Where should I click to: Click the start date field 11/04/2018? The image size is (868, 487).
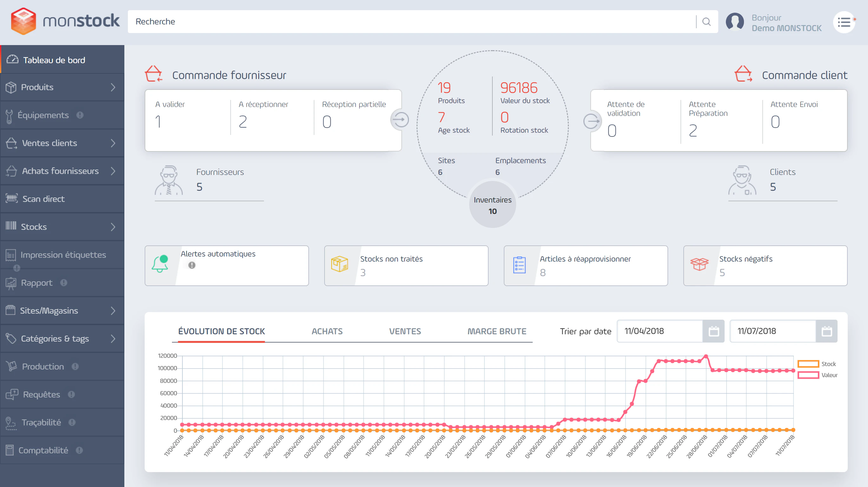660,331
